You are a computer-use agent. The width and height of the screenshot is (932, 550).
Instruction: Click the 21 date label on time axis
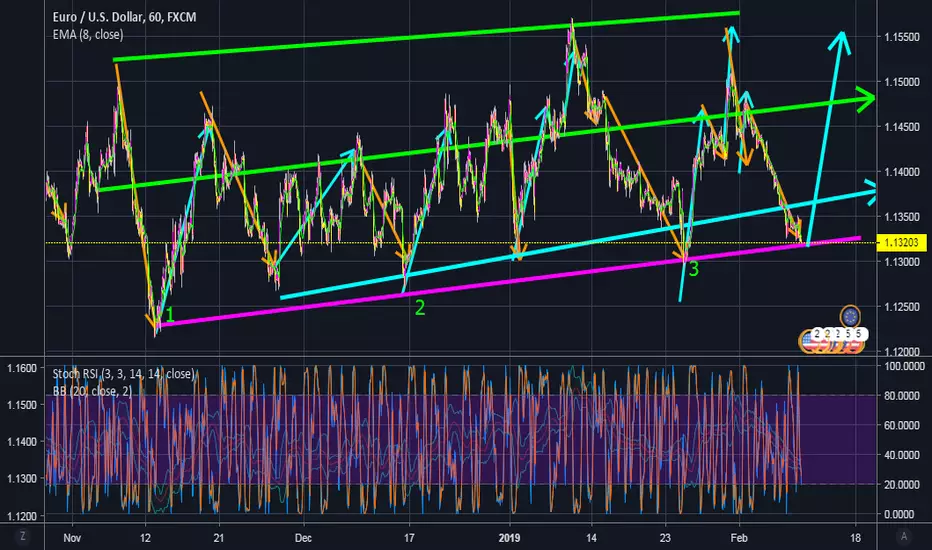(x=219, y=538)
